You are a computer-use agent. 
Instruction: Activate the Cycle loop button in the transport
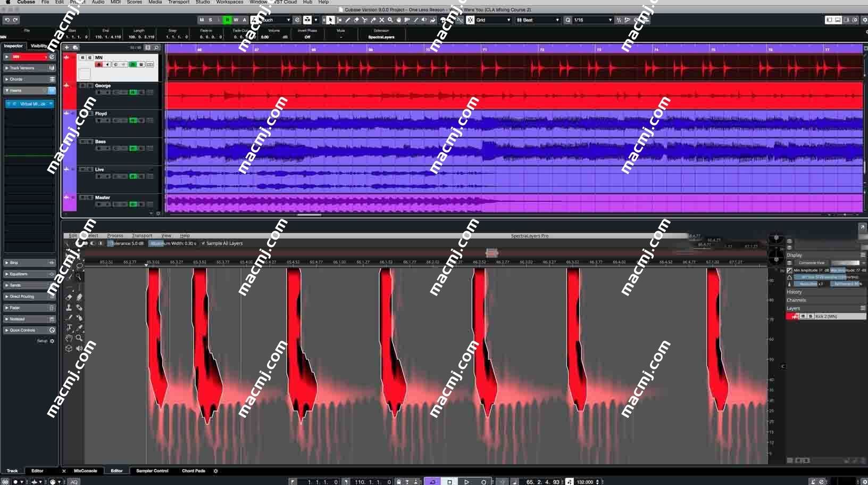432,482
